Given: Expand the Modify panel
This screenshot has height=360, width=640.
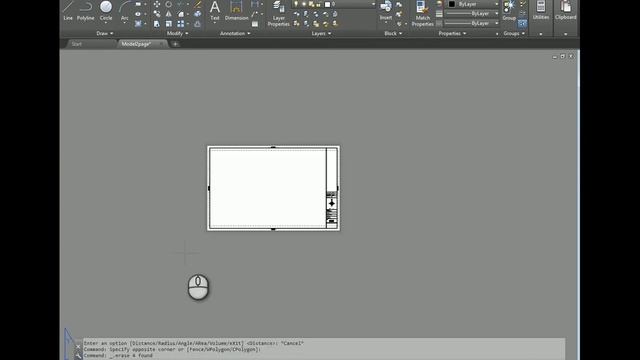Looking at the screenshot, I should 178,33.
